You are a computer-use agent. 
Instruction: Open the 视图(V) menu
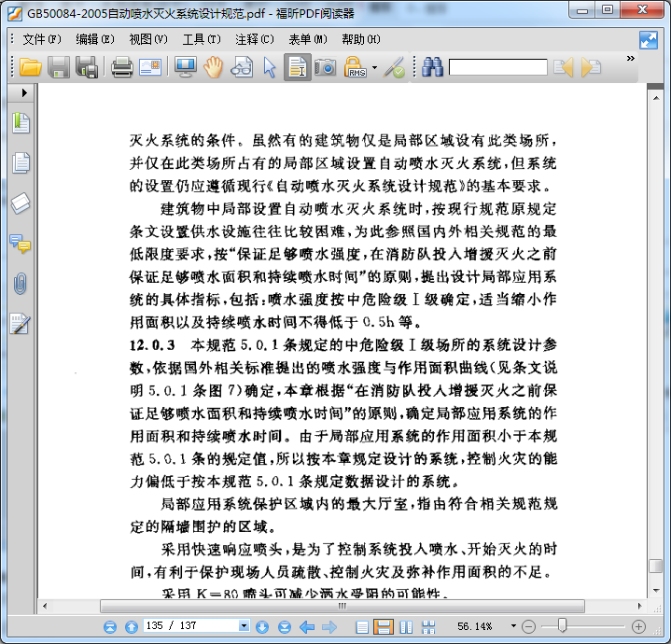click(147, 39)
